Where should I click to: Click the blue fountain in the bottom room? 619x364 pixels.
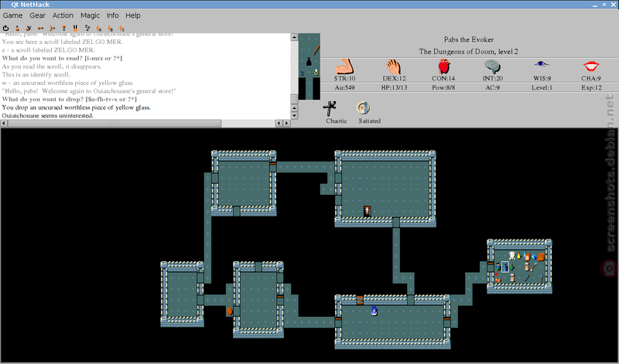tap(374, 311)
